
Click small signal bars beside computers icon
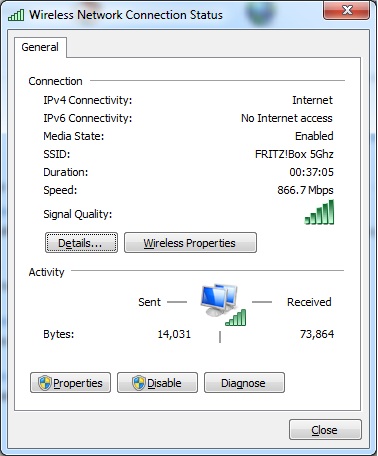pos(236,318)
